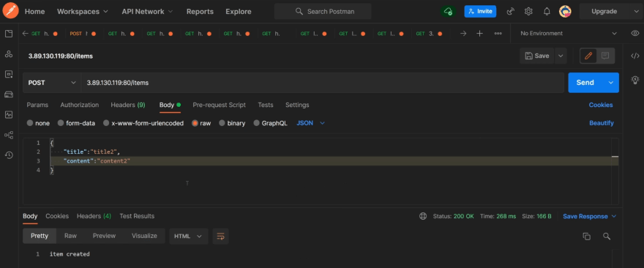Click the Beautify link

tap(602, 123)
